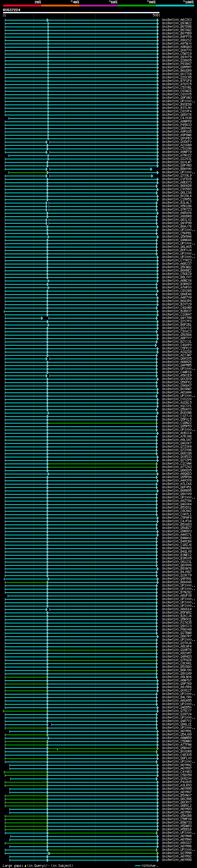Open hit UniRef100_B6TD86
Image resolution: width=197 pixels, height=868 pixels.
pyautogui.click(x=177, y=26)
